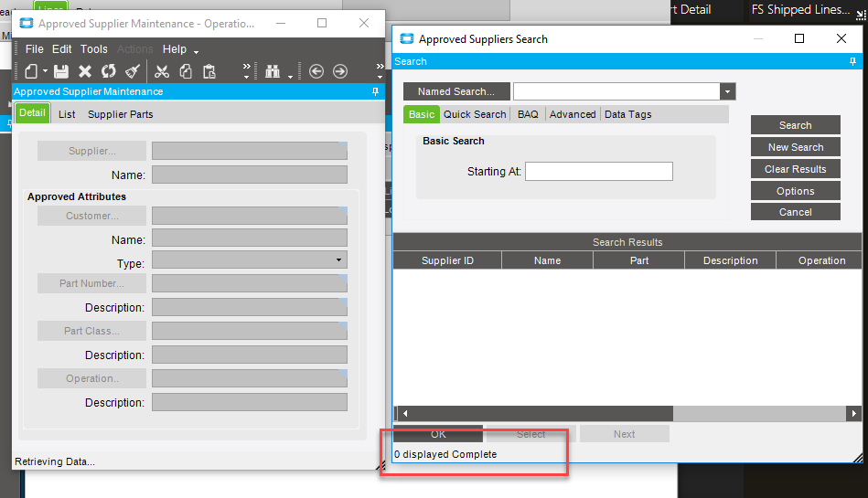Click the Paste clipboard icon
The height and width of the screenshot is (498, 868).
pyautogui.click(x=209, y=71)
